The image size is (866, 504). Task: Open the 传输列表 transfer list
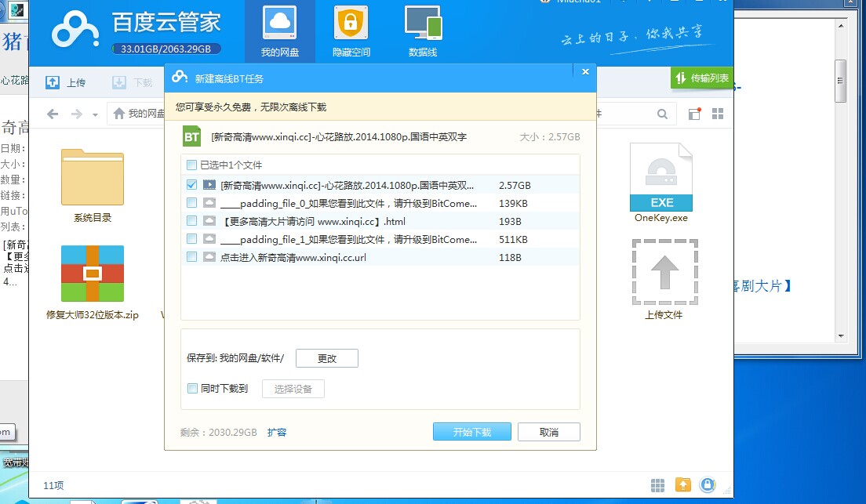pos(702,78)
